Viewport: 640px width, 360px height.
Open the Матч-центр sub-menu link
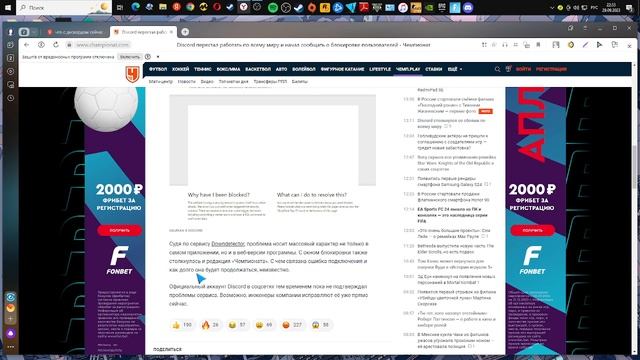tap(161, 82)
